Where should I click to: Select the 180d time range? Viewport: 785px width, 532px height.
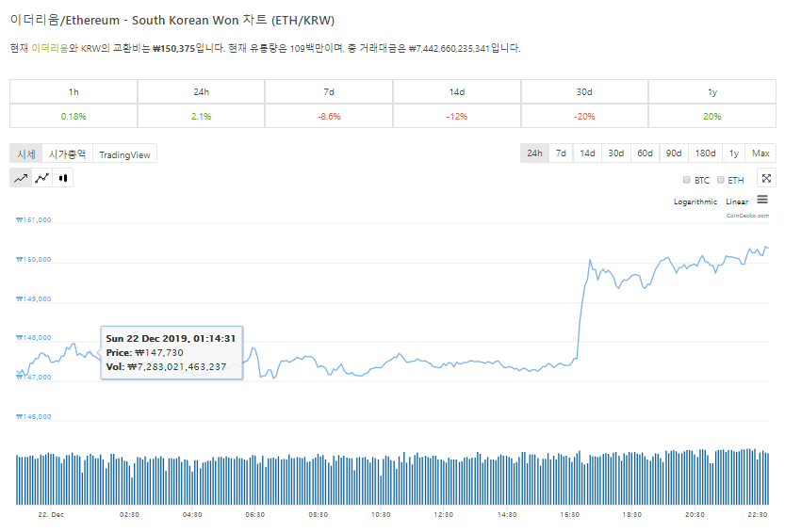(x=705, y=153)
